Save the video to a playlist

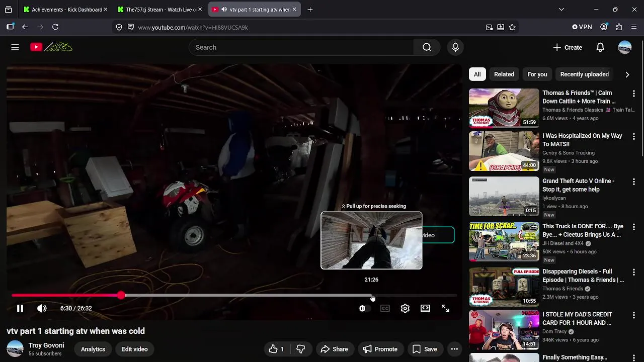point(425,349)
